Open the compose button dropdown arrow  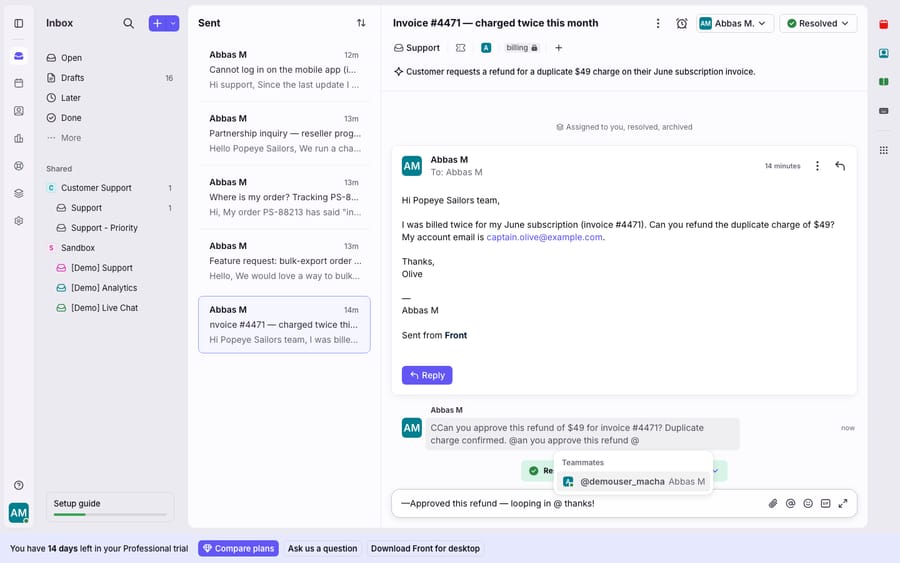pyautogui.click(x=173, y=23)
